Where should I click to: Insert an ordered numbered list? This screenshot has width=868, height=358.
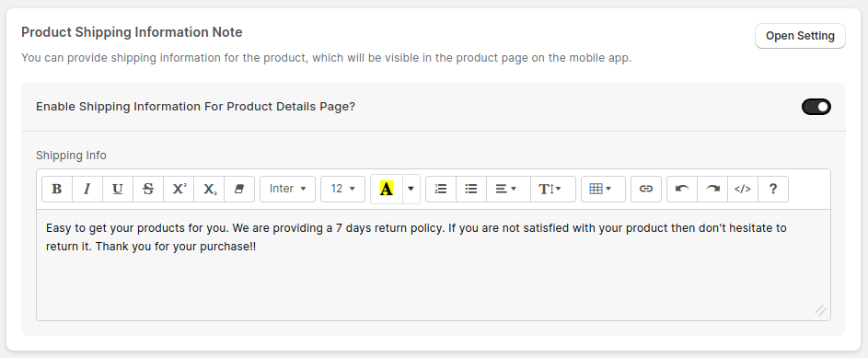pyautogui.click(x=441, y=189)
